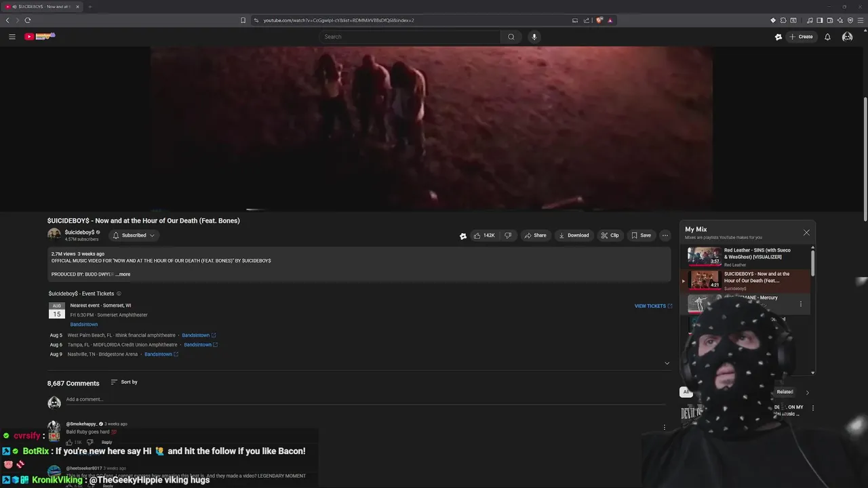Open action menu on Smokehappy comment
The image size is (868, 488).
pyautogui.click(x=665, y=428)
